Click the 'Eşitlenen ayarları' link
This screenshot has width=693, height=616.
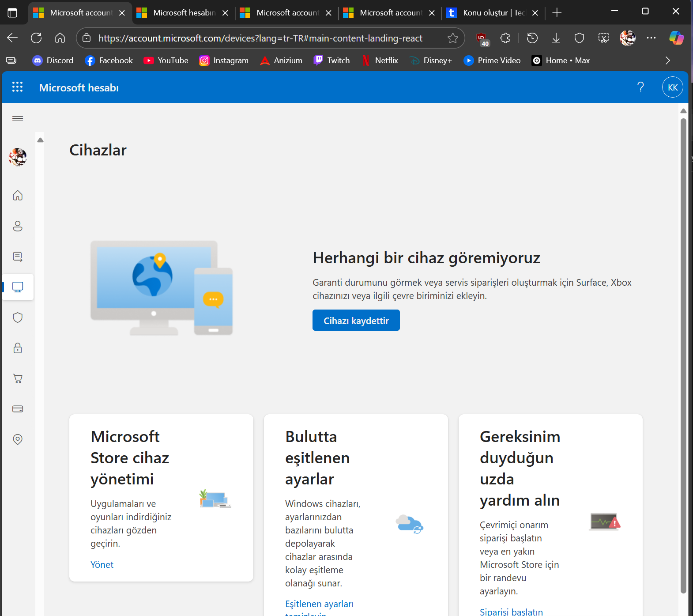(319, 604)
